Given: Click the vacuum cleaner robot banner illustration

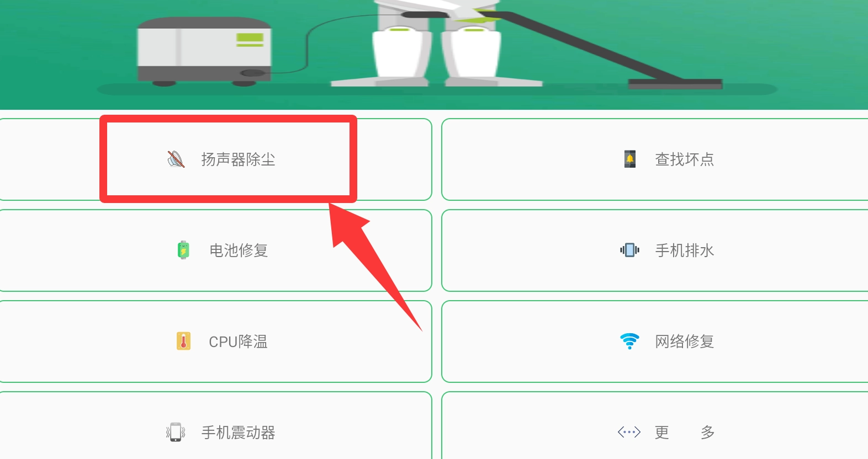Looking at the screenshot, I should (x=434, y=55).
